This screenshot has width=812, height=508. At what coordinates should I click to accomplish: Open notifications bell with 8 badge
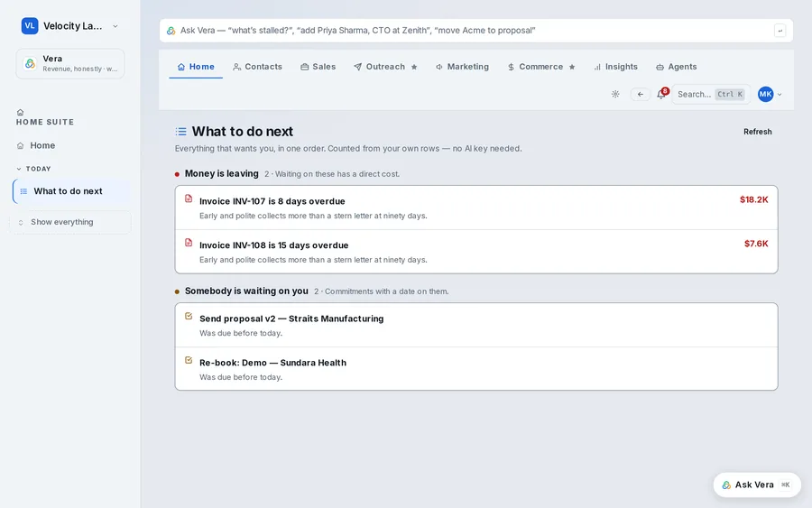[661, 94]
